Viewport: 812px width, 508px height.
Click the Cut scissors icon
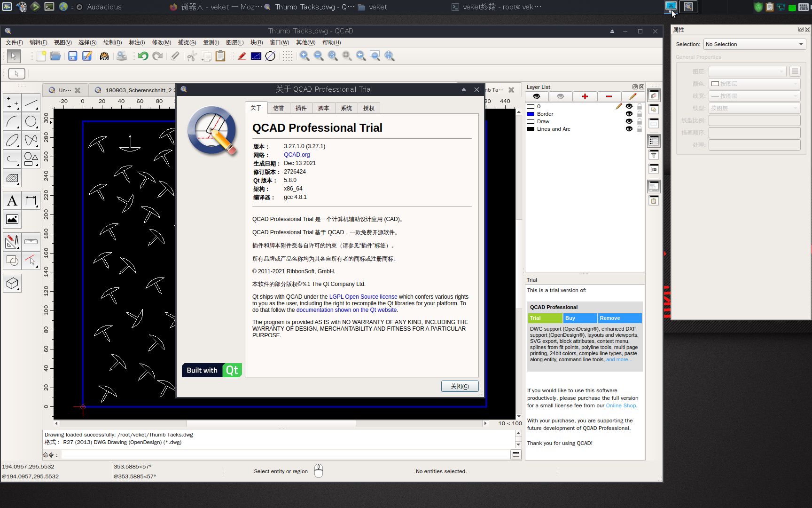pyautogui.click(x=191, y=56)
